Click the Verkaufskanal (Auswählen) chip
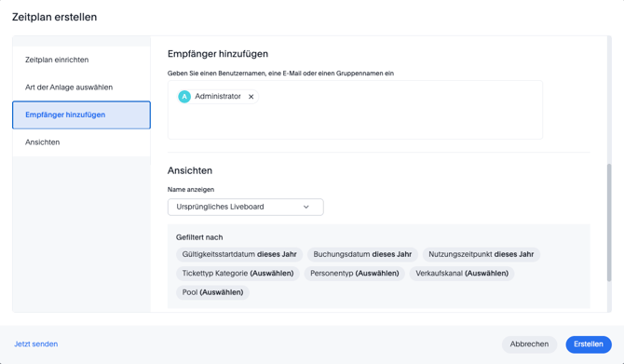 tap(462, 274)
